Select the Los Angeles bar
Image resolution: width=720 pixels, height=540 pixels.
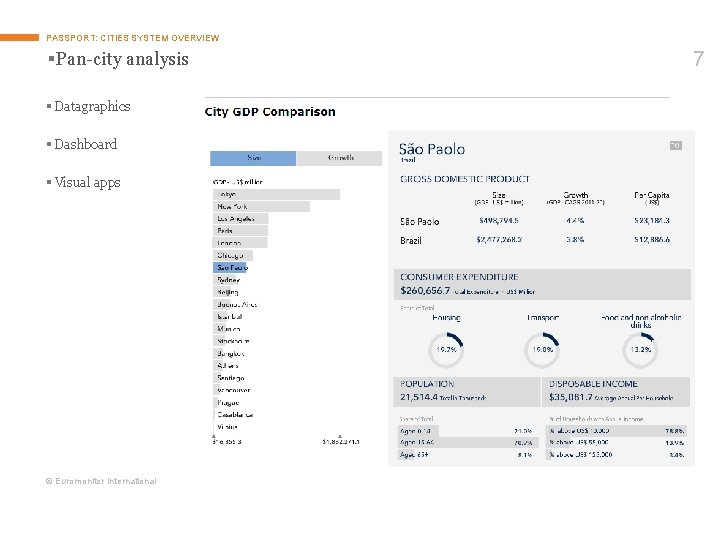click(241, 219)
